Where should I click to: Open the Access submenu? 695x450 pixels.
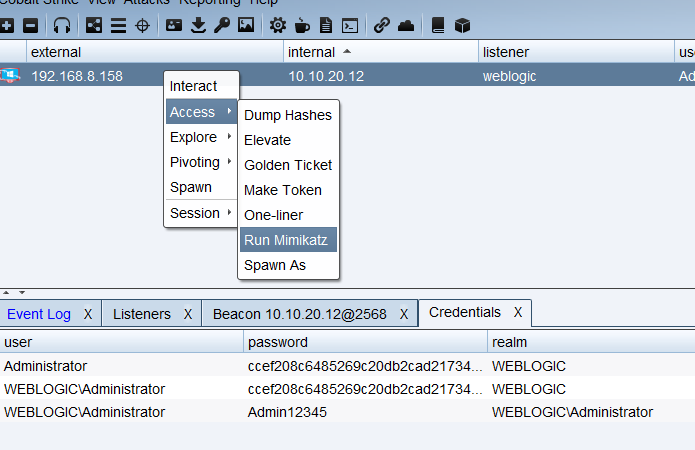(x=201, y=112)
